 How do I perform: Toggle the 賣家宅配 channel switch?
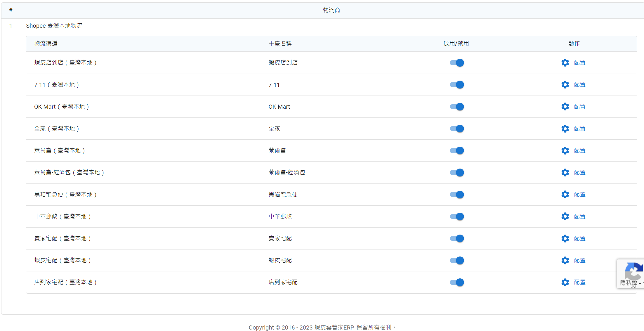click(x=457, y=238)
